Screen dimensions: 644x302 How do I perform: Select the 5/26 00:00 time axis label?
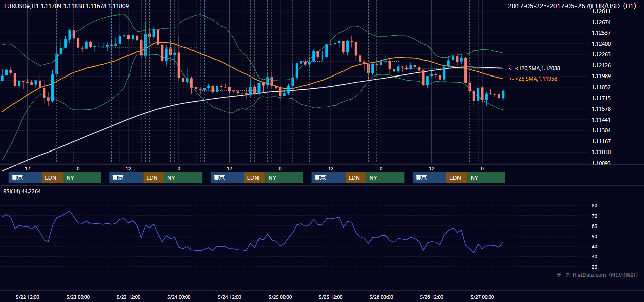381,297
